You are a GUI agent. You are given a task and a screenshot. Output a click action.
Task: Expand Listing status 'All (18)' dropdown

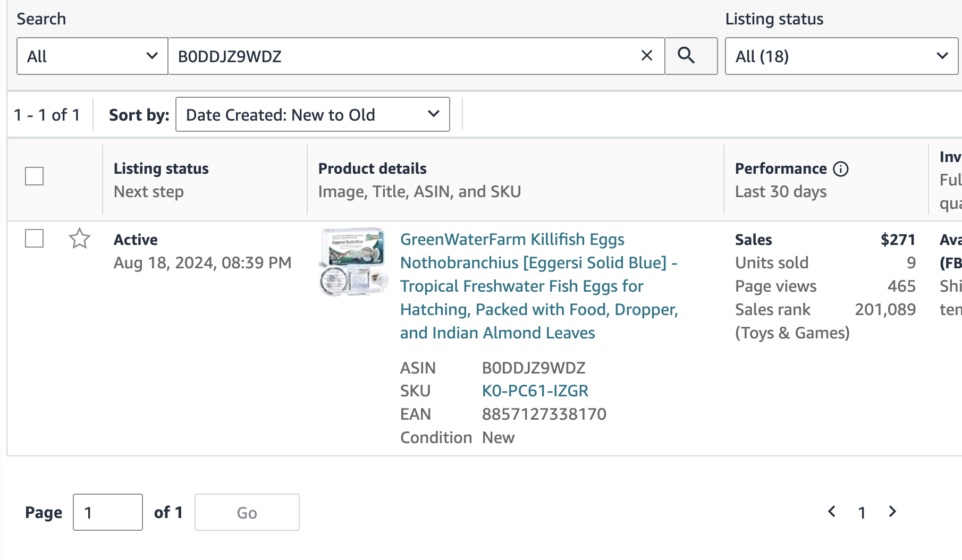click(841, 56)
